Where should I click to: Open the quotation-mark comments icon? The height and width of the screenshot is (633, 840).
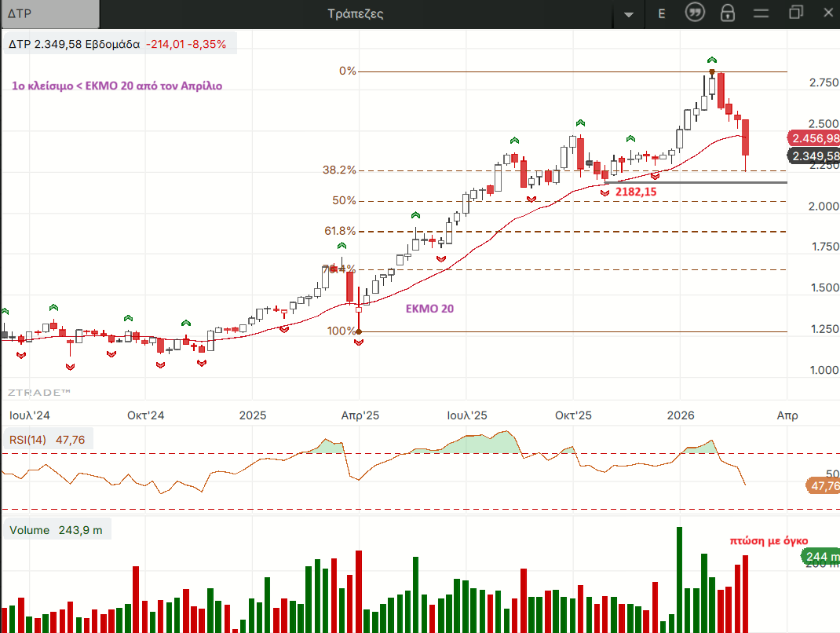click(x=695, y=13)
